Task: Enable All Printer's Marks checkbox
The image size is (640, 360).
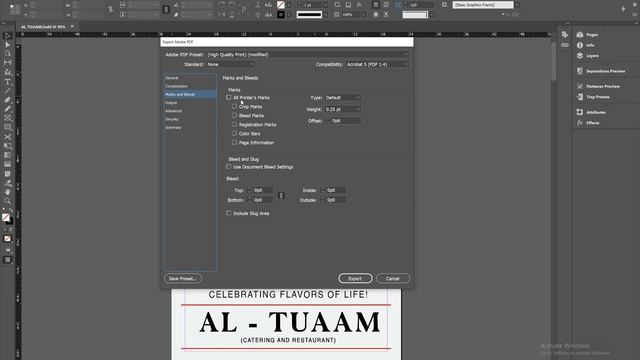Action: point(229,98)
